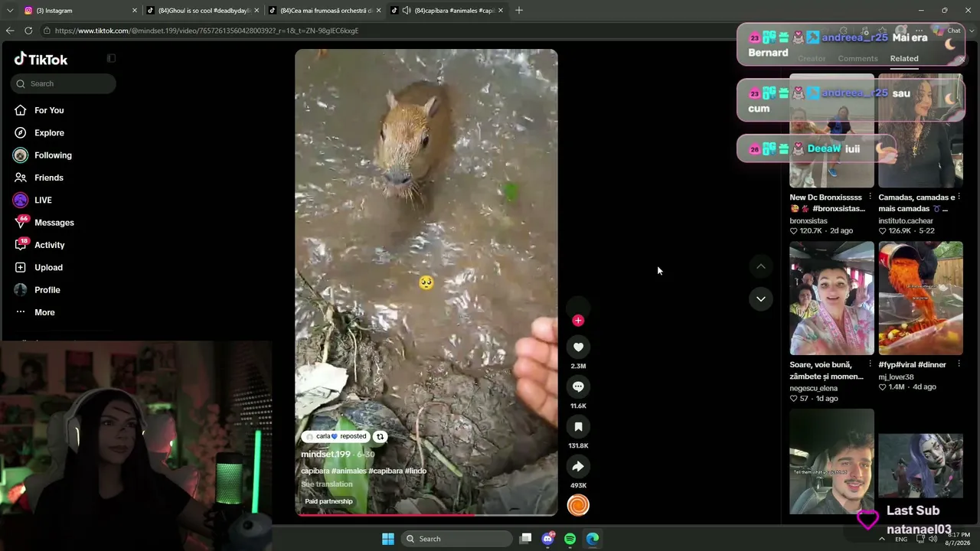Open Microsoft Edge from the taskbar

(x=593, y=539)
